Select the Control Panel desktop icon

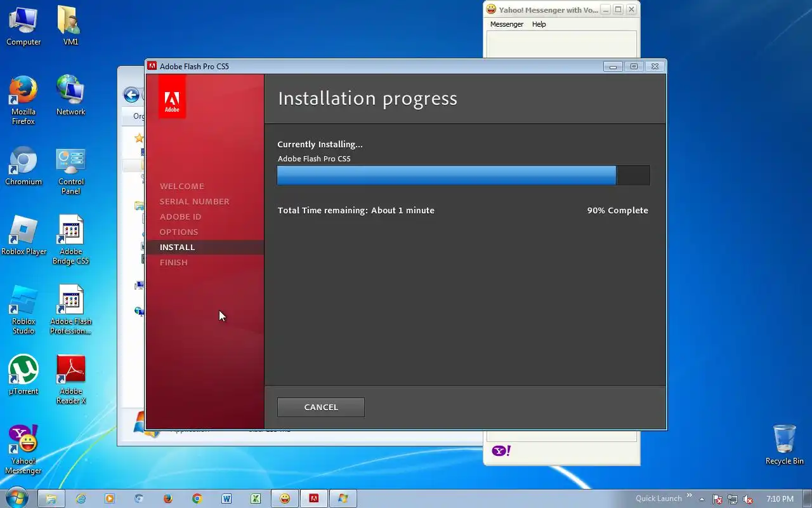pos(70,171)
